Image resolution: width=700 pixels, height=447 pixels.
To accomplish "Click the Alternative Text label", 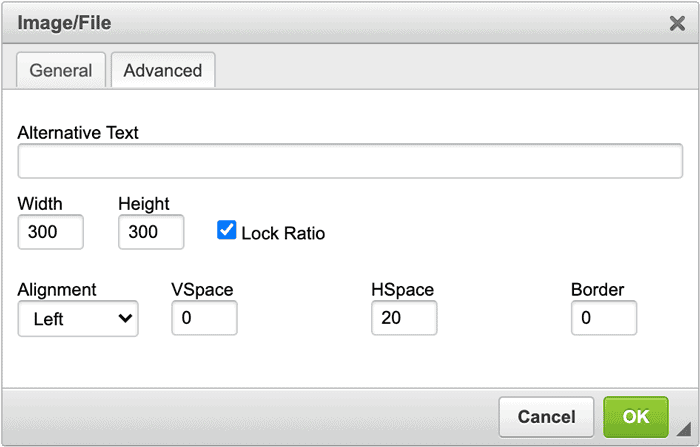I will [78, 133].
